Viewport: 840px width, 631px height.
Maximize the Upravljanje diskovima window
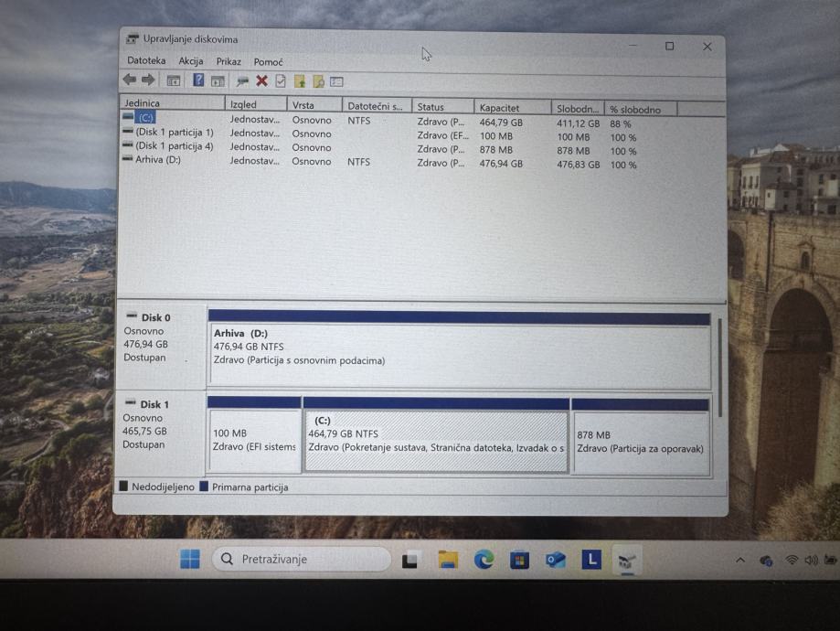669,46
